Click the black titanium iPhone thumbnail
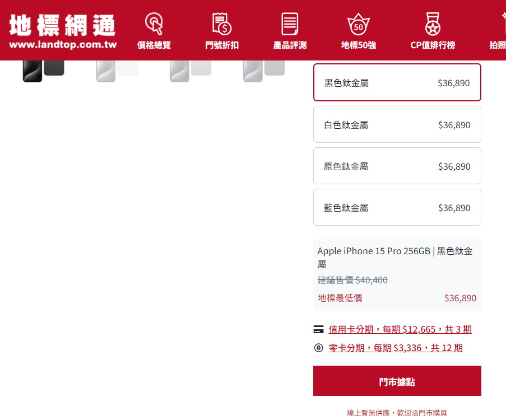Screen dimensions: 506x420 43,70
